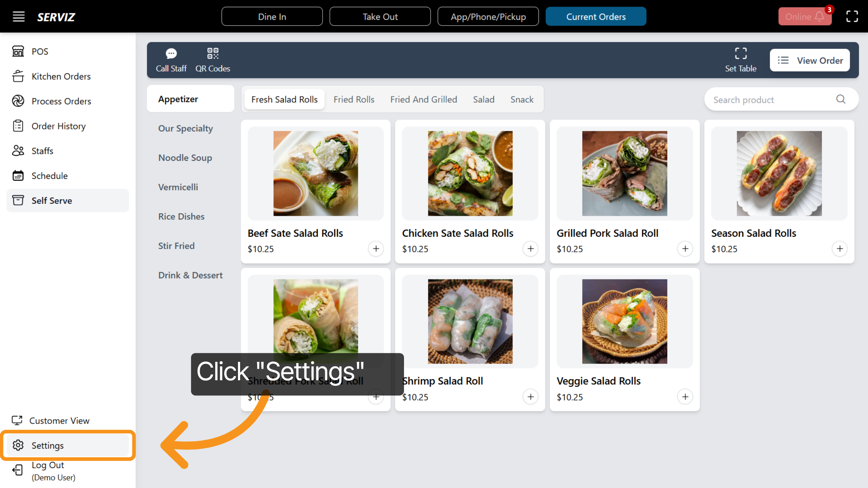Toggle fullscreen with the expand icon
Viewport: 868px width, 488px height.
(x=852, y=16)
